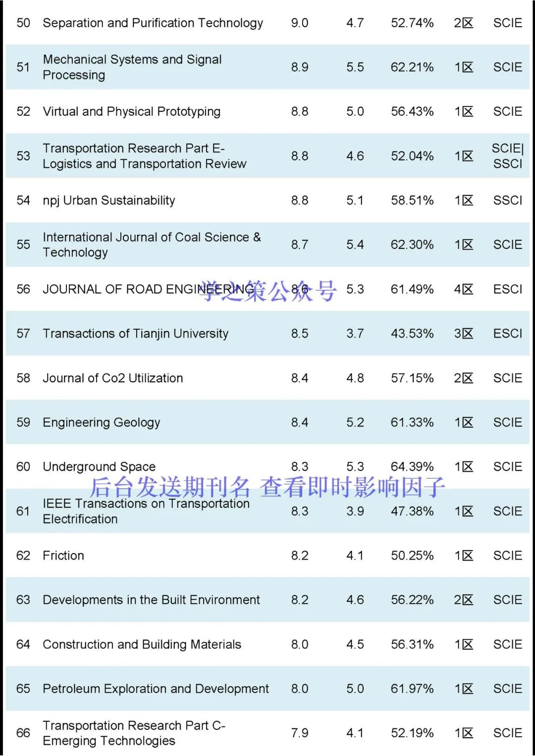Select the Underground Space journal title
535x756 pixels.
[x=99, y=467]
